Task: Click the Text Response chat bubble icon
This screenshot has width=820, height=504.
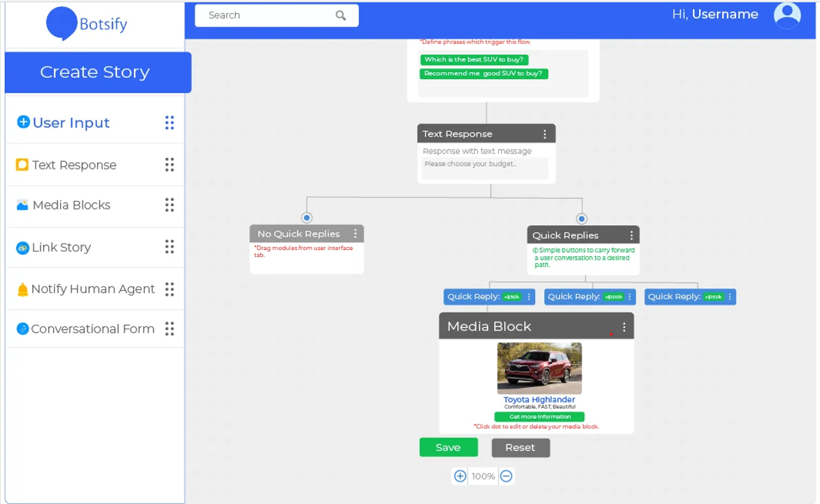Action: tap(21, 164)
